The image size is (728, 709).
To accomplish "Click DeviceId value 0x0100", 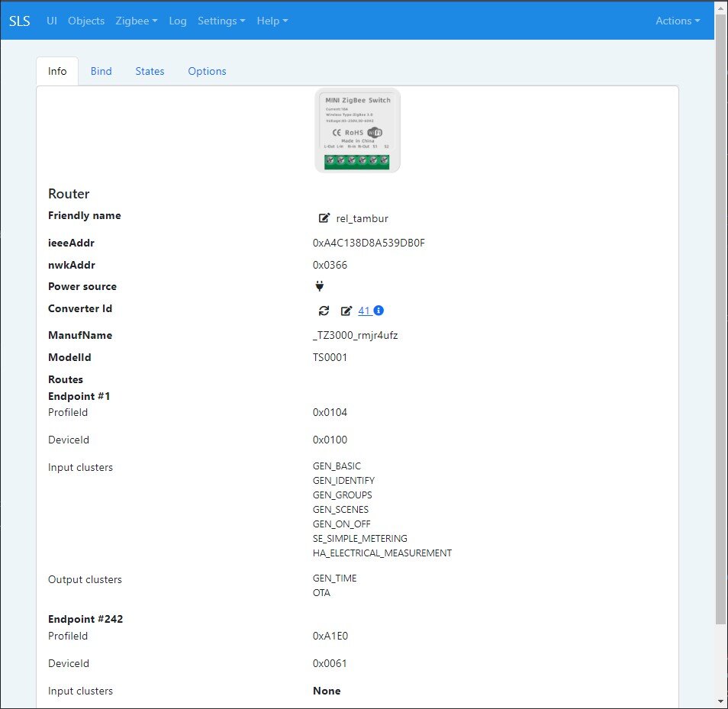I will [x=330, y=440].
